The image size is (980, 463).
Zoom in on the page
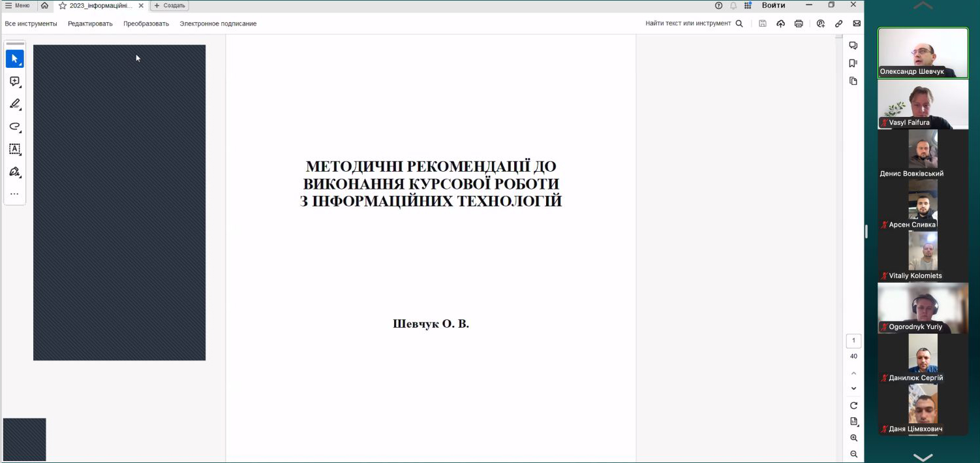(x=853, y=438)
